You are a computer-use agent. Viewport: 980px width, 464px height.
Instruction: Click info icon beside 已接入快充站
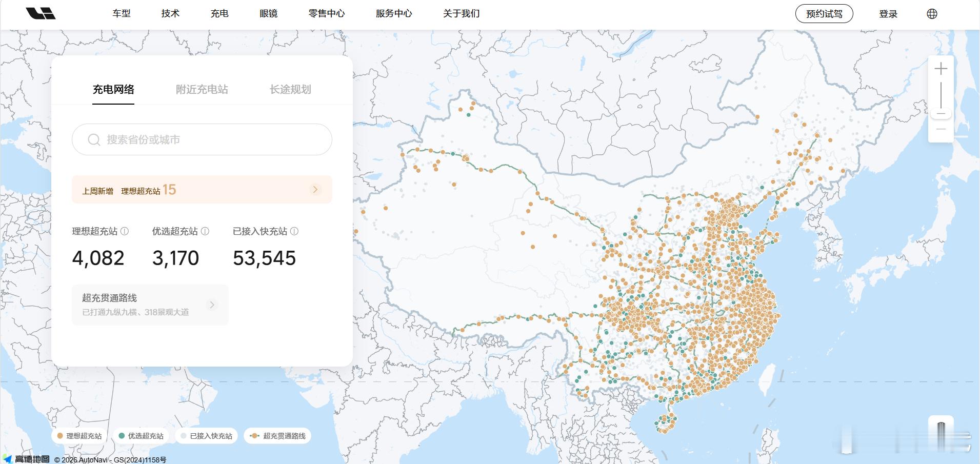tap(294, 231)
